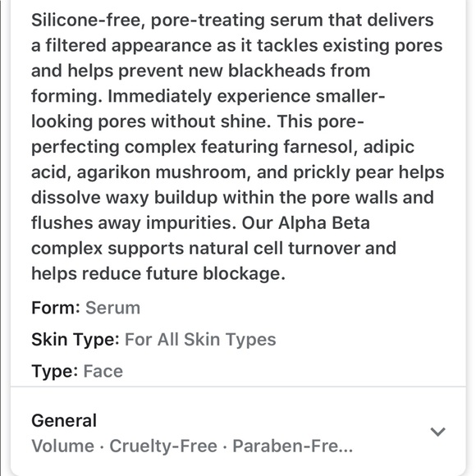Tap the Volume · Cruelty-Free · Paraben-Free summary

tap(192, 446)
